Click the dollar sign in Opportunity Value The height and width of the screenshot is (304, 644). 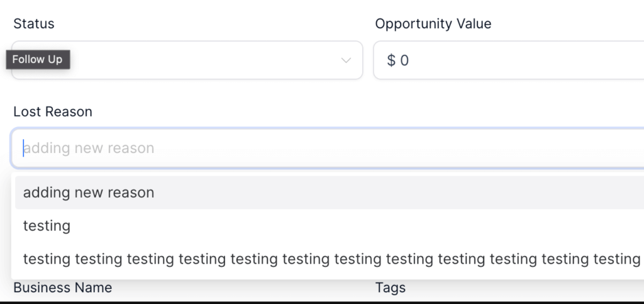[x=391, y=60]
